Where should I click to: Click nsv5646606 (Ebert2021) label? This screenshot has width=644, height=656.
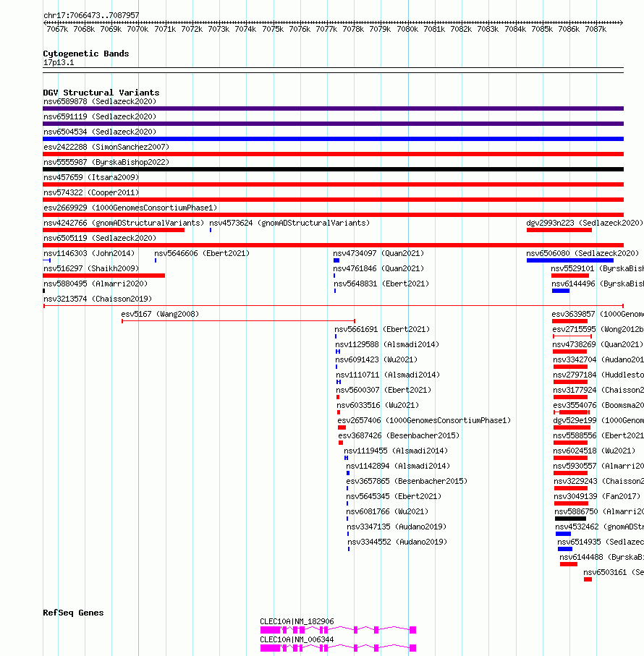coord(202,254)
